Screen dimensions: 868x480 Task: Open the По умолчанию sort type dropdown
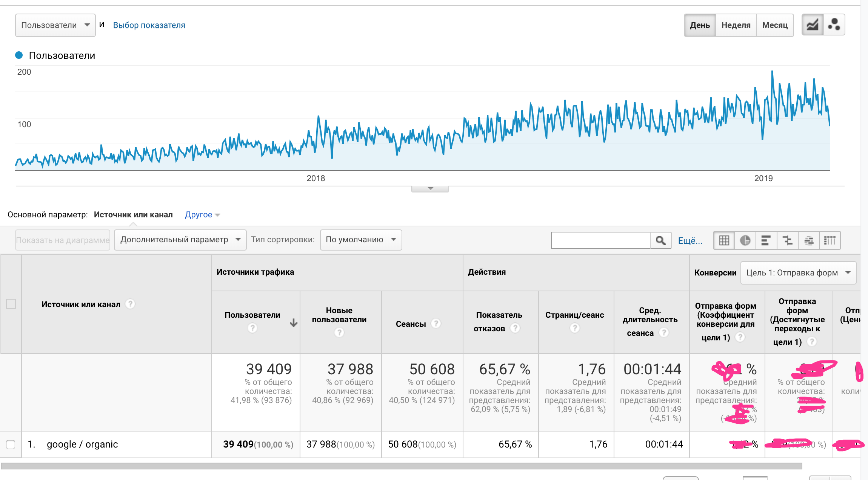(361, 240)
